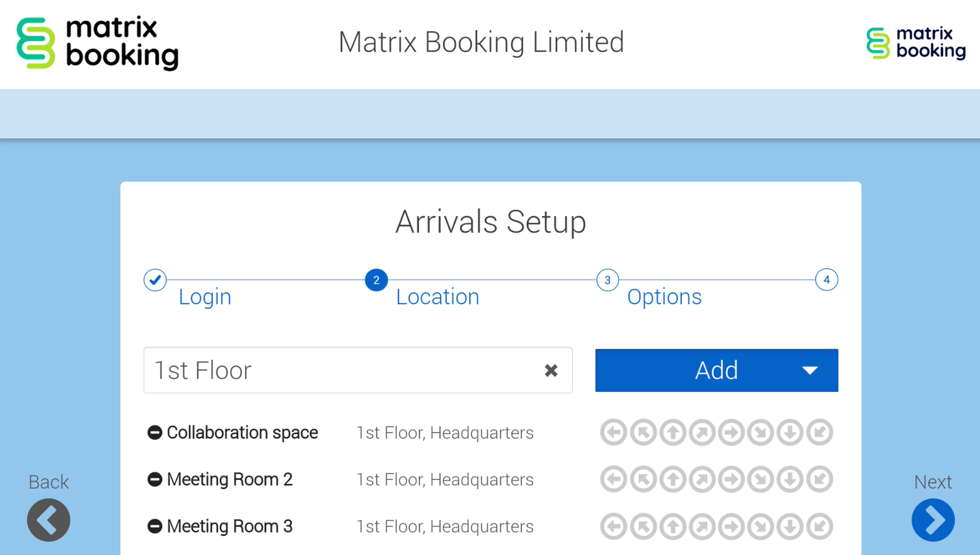Set up-left arrow for Meeting Room 2
Viewport: 980px width, 555px height.
[643, 479]
